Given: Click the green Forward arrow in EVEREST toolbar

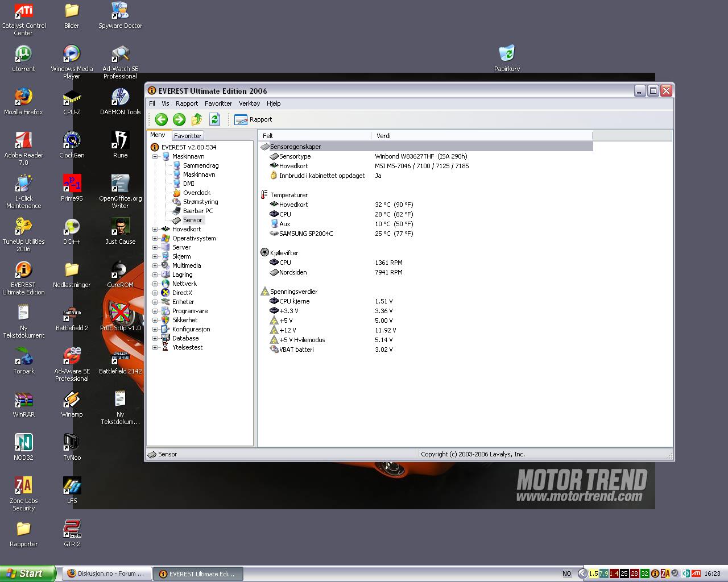Looking at the screenshot, I should coord(179,119).
